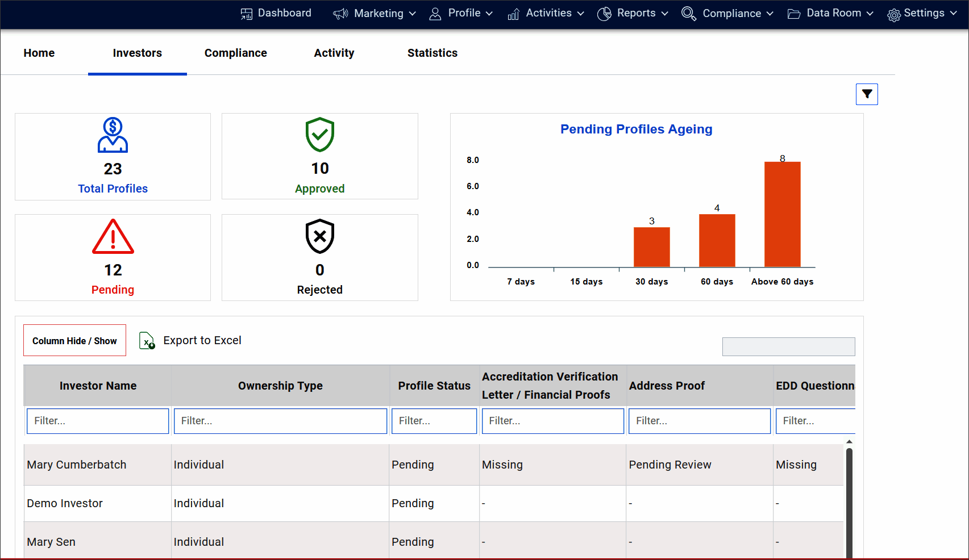Expand the Marketing dropdown menu
The width and height of the screenshot is (969, 560).
coord(375,14)
